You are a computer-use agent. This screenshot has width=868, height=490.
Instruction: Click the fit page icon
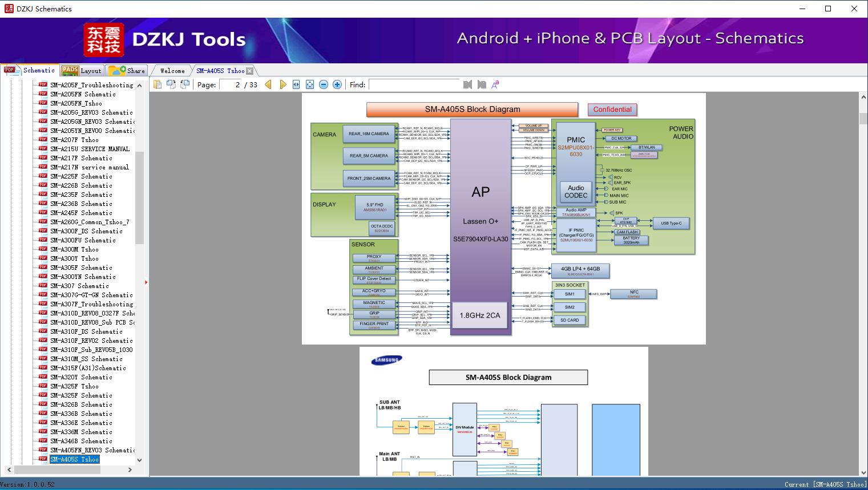(x=310, y=84)
